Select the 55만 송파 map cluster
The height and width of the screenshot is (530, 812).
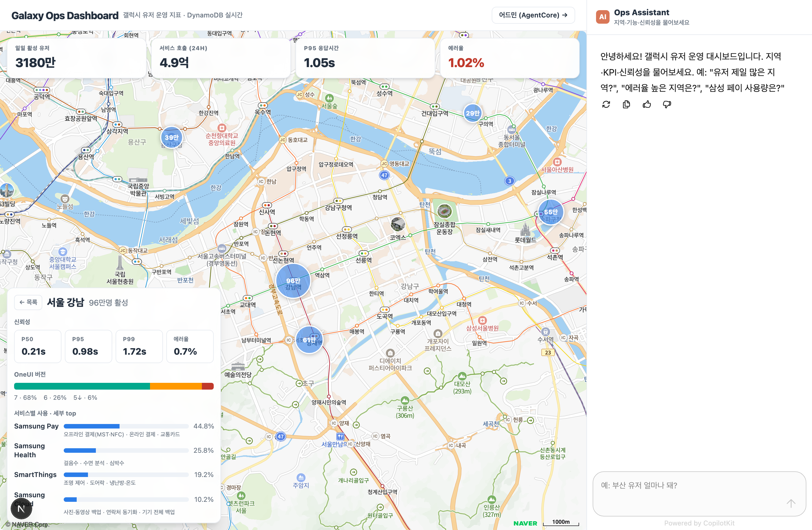[551, 212]
